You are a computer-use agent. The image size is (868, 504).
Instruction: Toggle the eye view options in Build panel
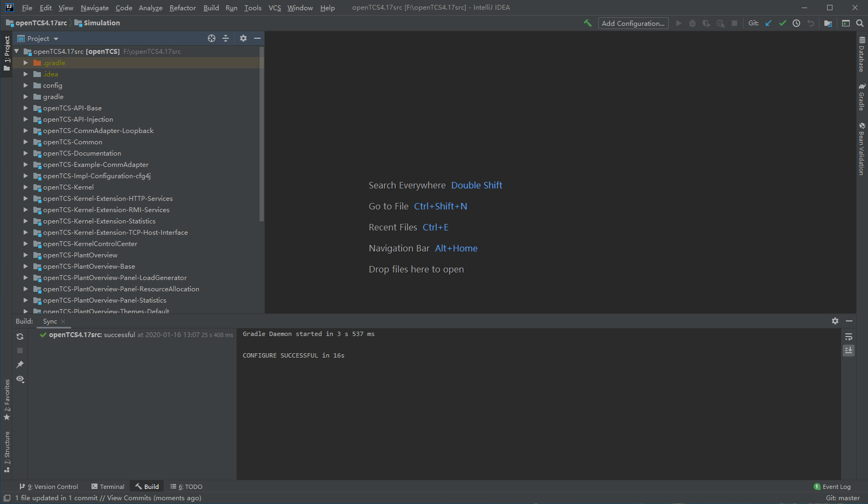click(x=20, y=379)
